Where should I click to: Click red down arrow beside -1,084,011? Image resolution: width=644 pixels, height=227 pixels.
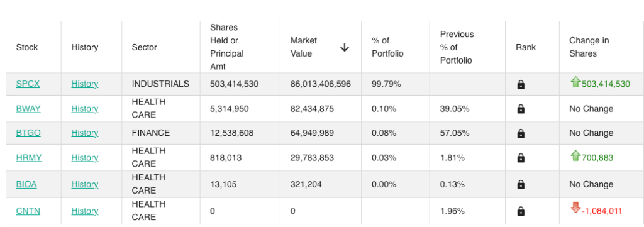576,209
